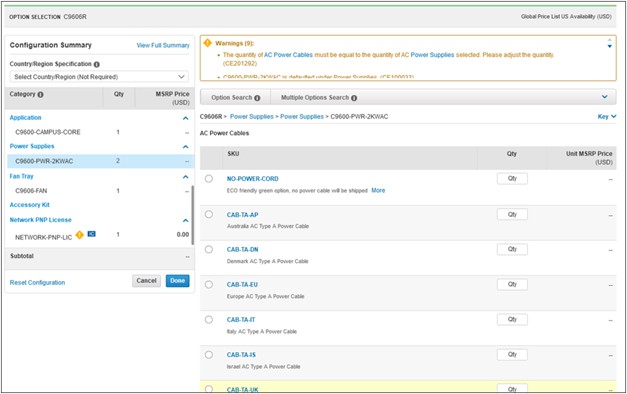This screenshot has width=627, height=394.
Task: Click the Warnings exclamation icon
Action: pyautogui.click(x=208, y=43)
